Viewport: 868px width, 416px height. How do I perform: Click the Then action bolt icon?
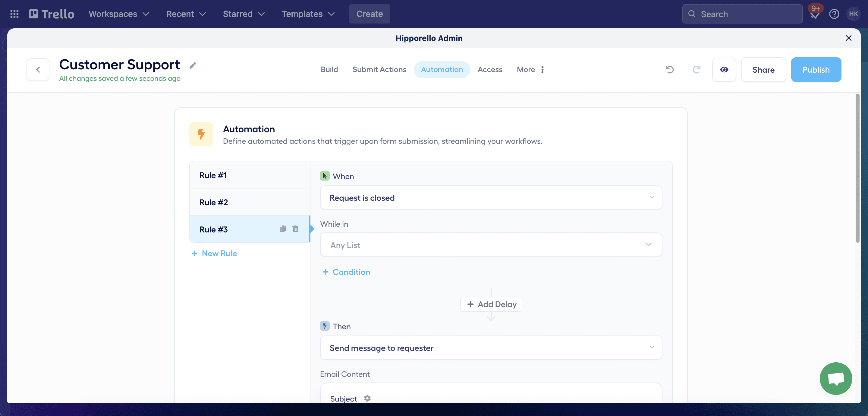[x=325, y=326]
